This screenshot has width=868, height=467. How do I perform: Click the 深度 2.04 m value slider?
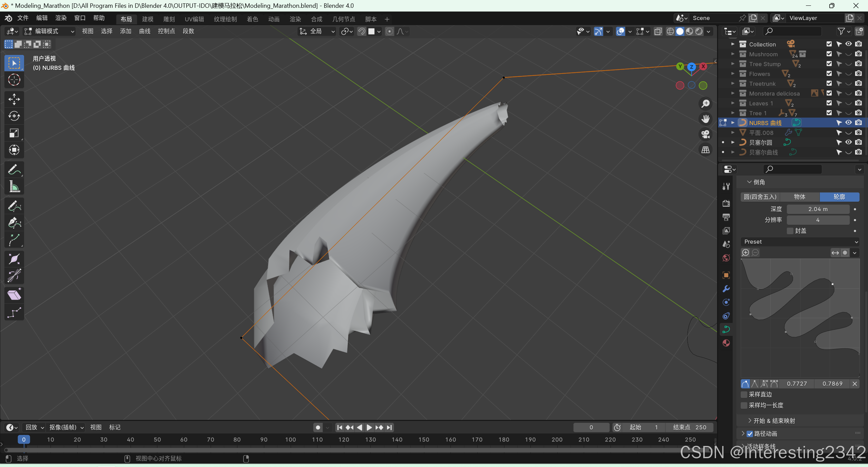pos(818,209)
